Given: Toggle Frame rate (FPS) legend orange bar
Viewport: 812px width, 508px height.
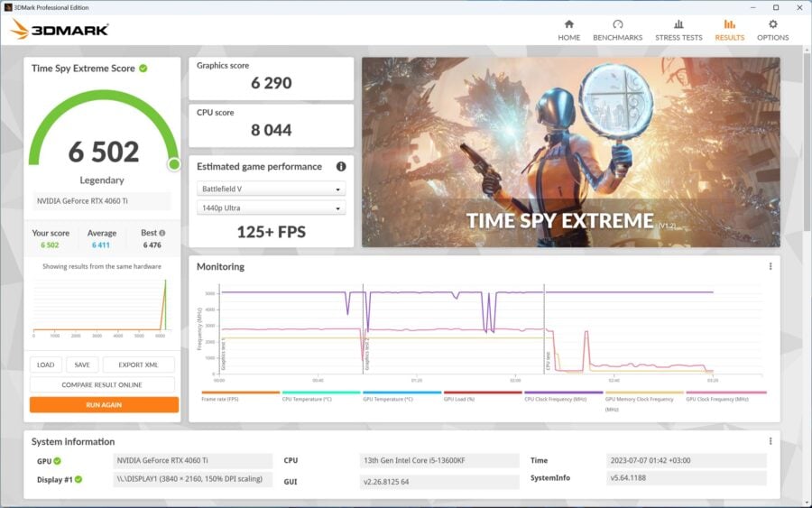Looking at the screenshot, I should tap(240, 393).
